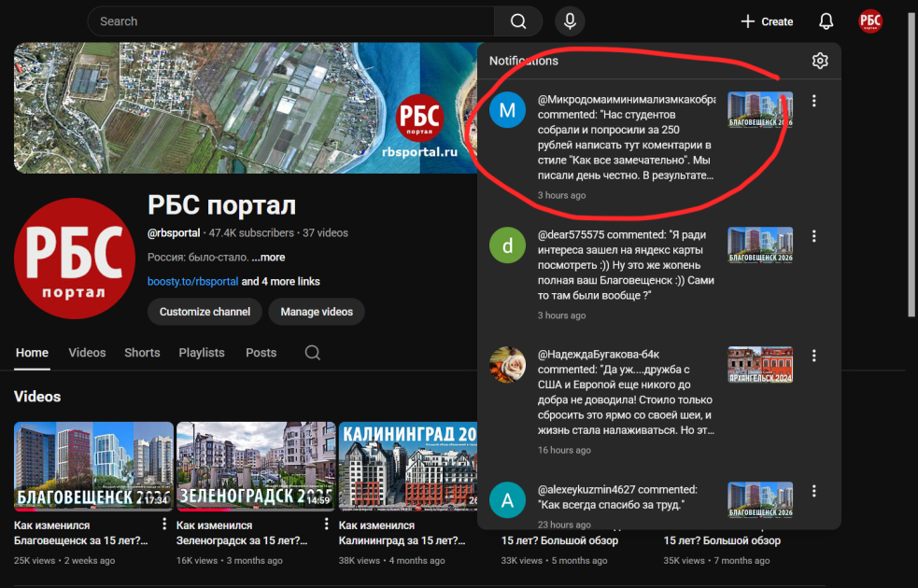This screenshot has height=588, width=918.
Task: Open options for Микродомаиминимализм comment notification
Action: click(813, 101)
